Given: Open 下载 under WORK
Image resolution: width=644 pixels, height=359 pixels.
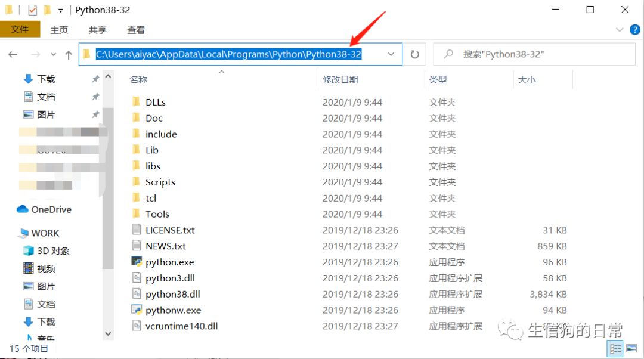Looking at the screenshot, I should pyautogui.click(x=39, y=321).
